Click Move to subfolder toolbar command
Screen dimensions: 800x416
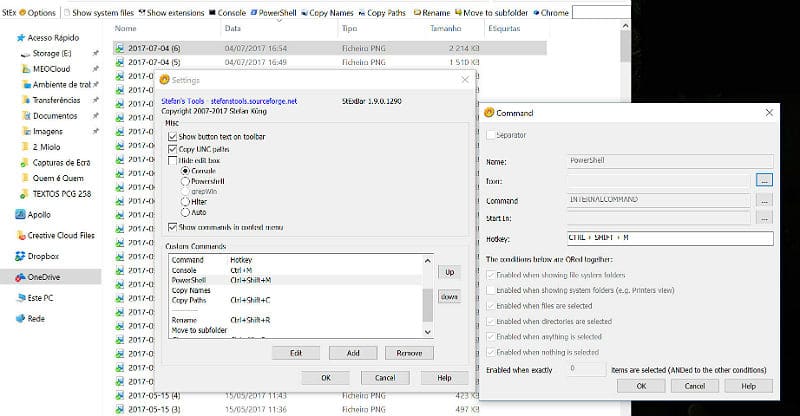tap(491, 13)
